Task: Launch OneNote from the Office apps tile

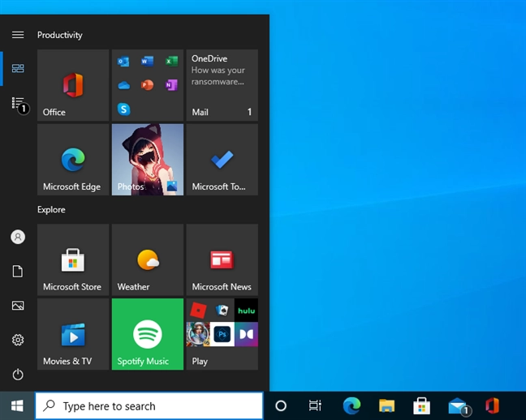Action: tap(171, 85)
